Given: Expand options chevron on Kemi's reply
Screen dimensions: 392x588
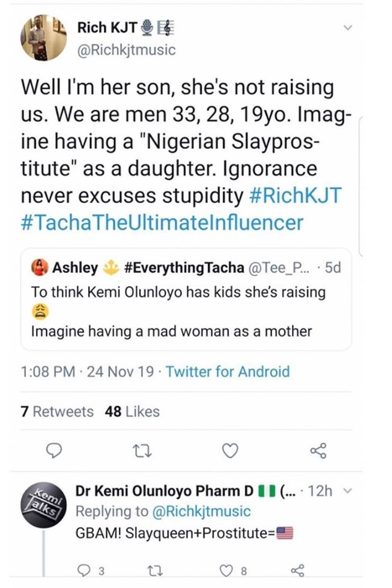Looking at the screenshot, I should [346, 491].
